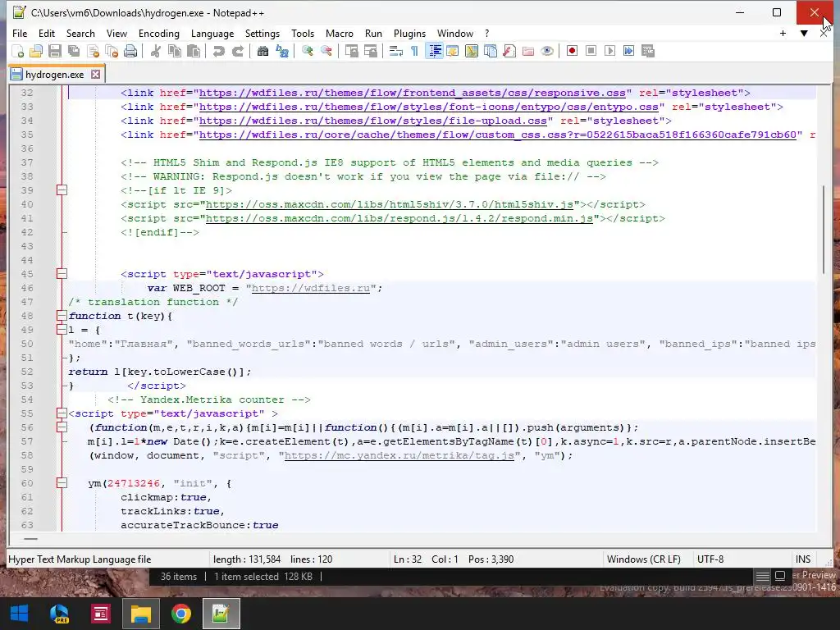Collapse the script fold at line 55
Image resolution: width=840 pixels, height=630 pixels.
[x=62, y=413]
